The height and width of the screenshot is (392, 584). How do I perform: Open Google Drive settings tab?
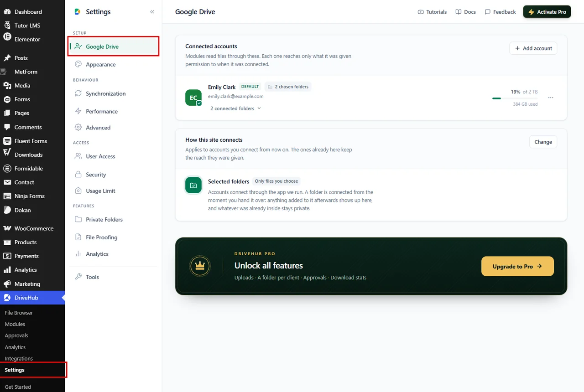coord(114,46)
